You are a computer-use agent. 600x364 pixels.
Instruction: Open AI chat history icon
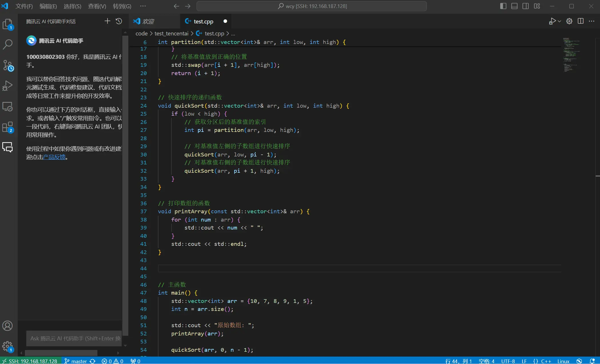pyautogui.click(x=119, y=21)
